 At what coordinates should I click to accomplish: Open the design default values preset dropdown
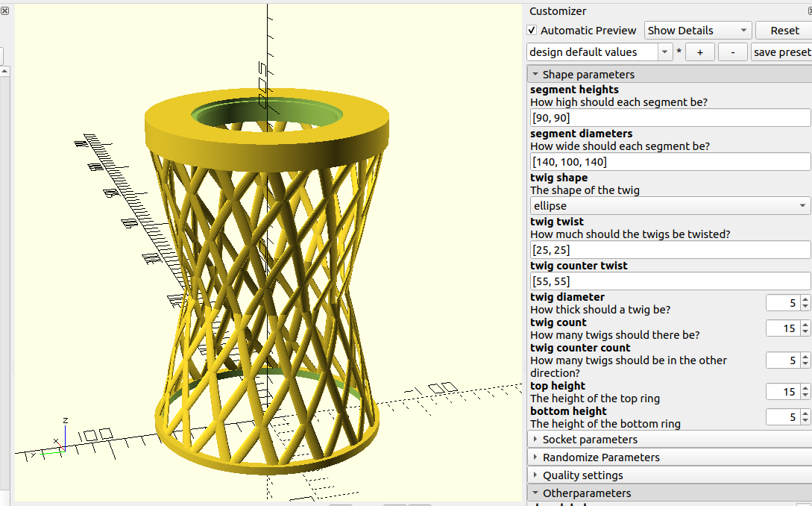[x=663, y=51]
